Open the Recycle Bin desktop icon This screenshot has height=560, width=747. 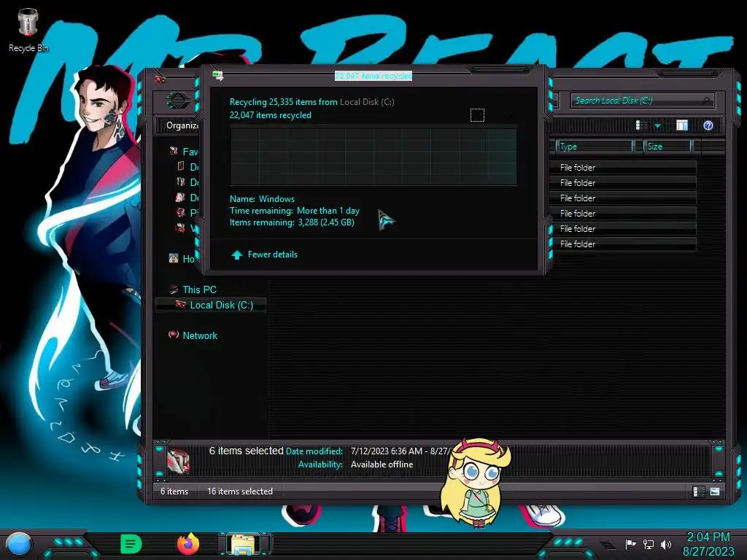[28, 29]
